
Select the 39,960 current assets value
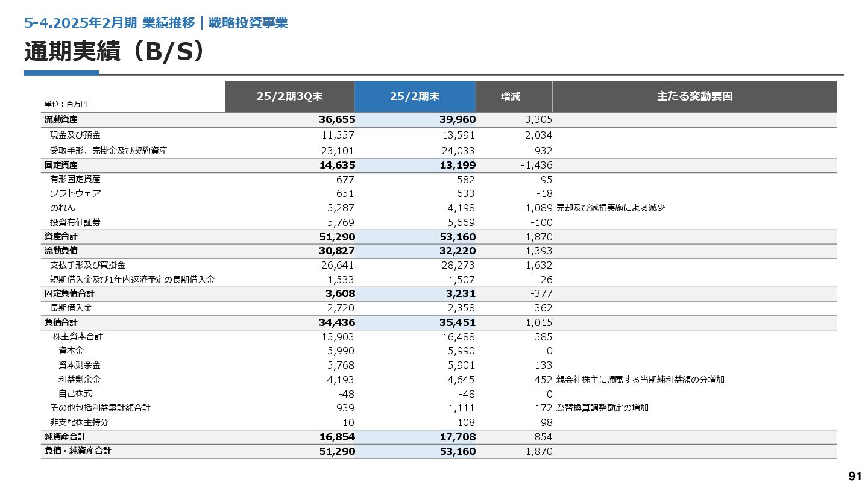click(458, 120)
